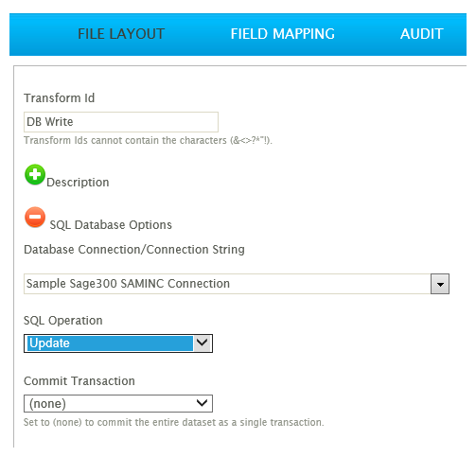Collapse SQL Database Options via red minus icon
476x457 pixels.
point(35,217)
